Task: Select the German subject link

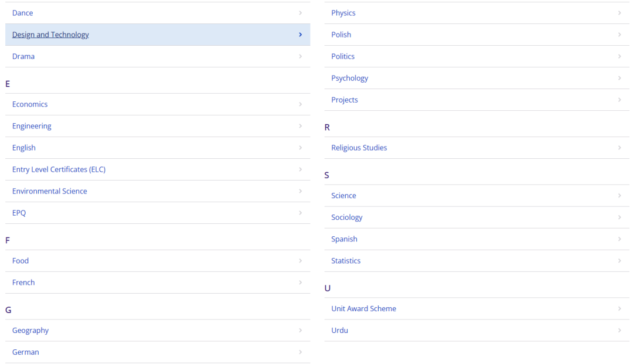Action: pos(25,352)
